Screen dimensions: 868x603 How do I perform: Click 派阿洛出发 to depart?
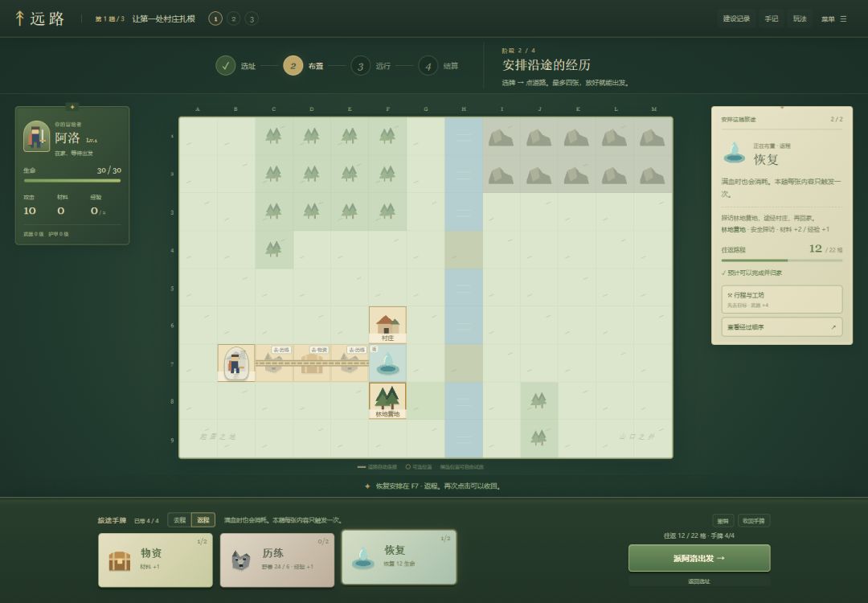click(x=699, y=558)
